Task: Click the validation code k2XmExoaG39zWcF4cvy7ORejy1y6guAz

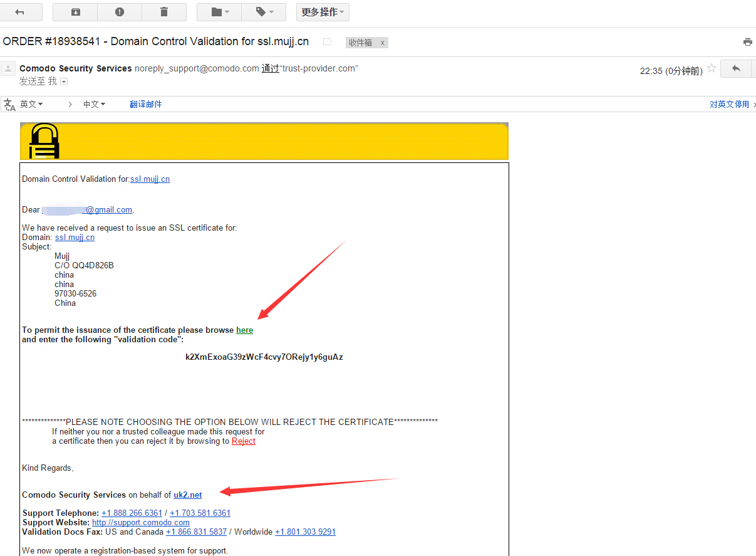Action: tap(264, 357)
